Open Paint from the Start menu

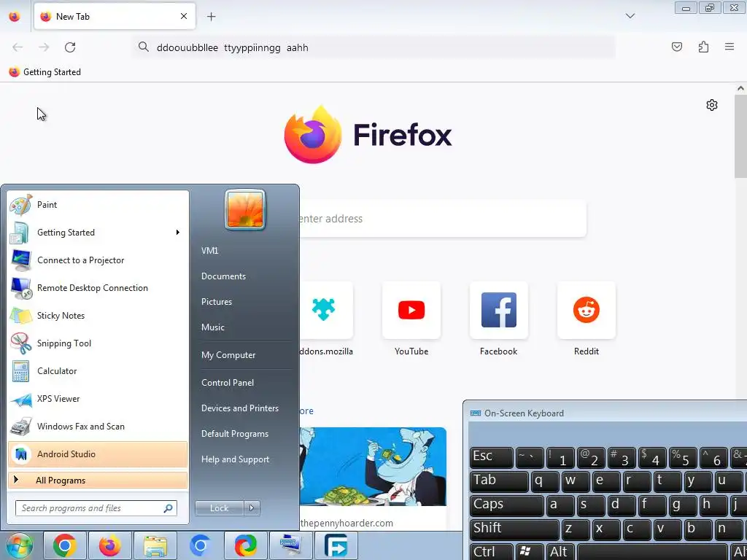tap(98, 205)
